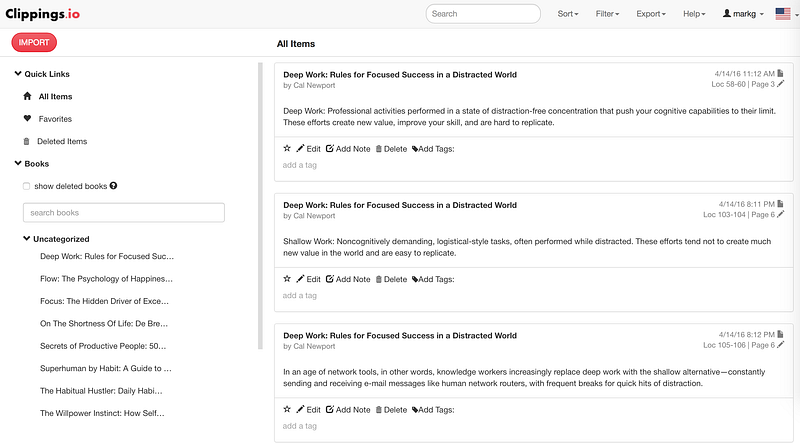The image size is (800, 448).
Task: Favorite the 11:12 AM clipping with star
Action: [x=287, y=148]
